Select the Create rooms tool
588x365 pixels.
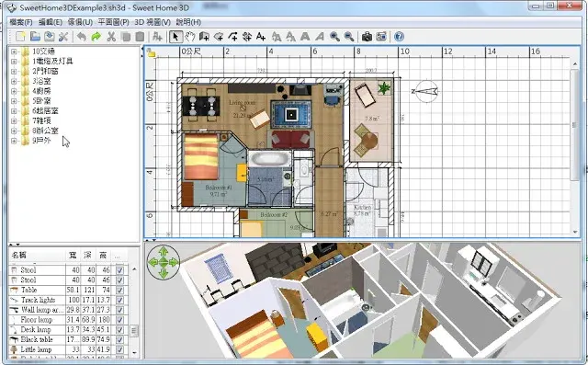click(219, 37)
